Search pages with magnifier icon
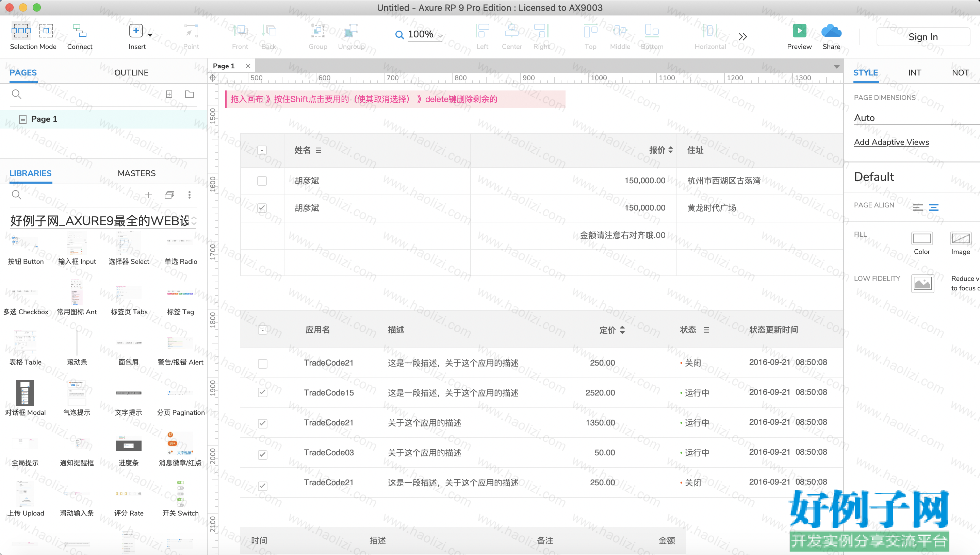 click(16, 94)
